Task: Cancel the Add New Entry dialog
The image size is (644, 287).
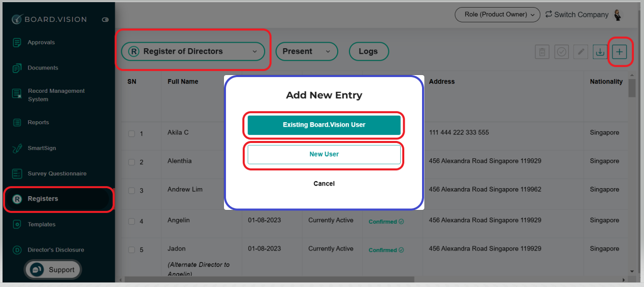Action: tap(324, 184)
